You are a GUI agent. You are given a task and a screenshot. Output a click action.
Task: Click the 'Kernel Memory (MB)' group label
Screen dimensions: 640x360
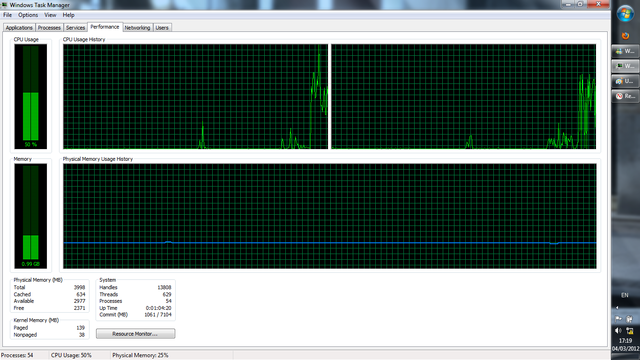[x=36, y=320]
